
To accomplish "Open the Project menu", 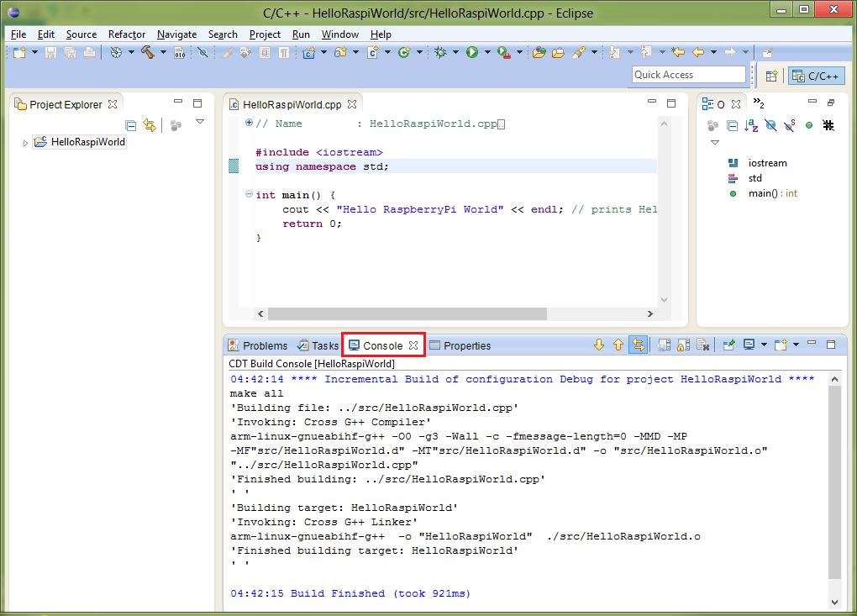I will click(265, 34).
